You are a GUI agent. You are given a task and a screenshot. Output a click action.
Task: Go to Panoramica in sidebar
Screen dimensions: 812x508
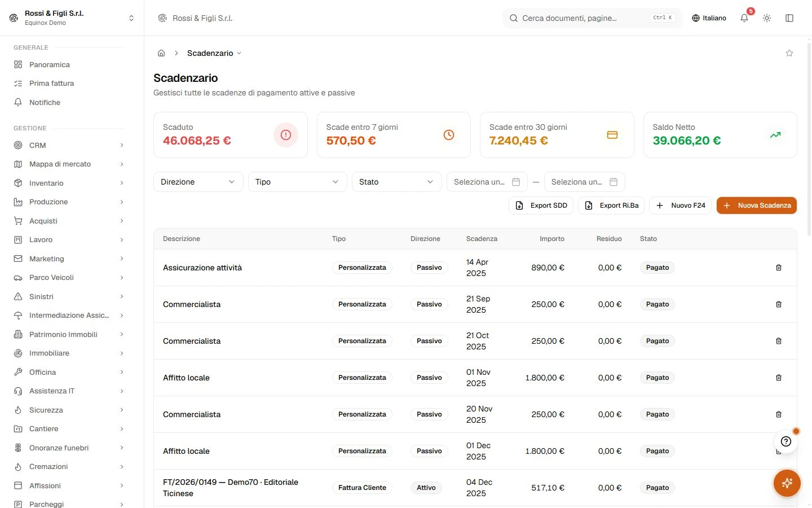(69, 64)
